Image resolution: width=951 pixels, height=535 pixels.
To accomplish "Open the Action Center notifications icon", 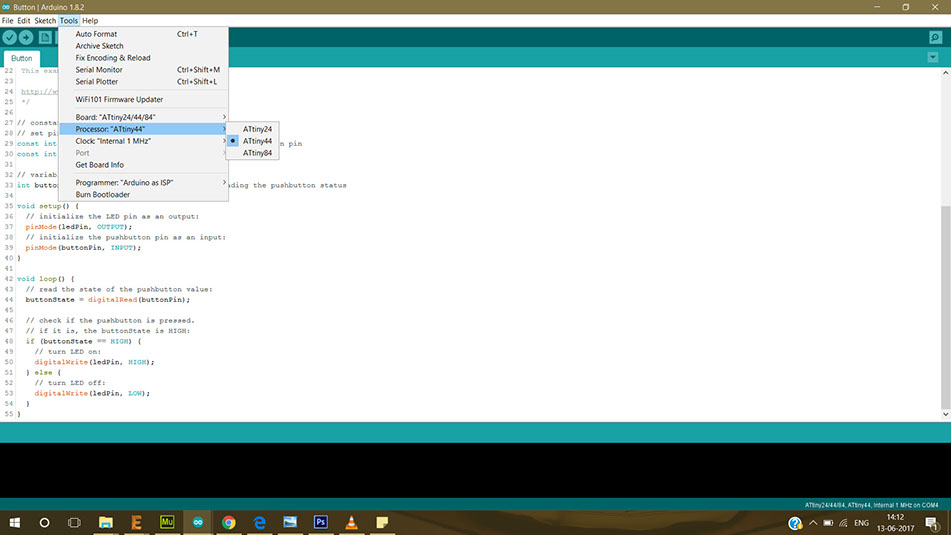I will [x=932, y=523].
